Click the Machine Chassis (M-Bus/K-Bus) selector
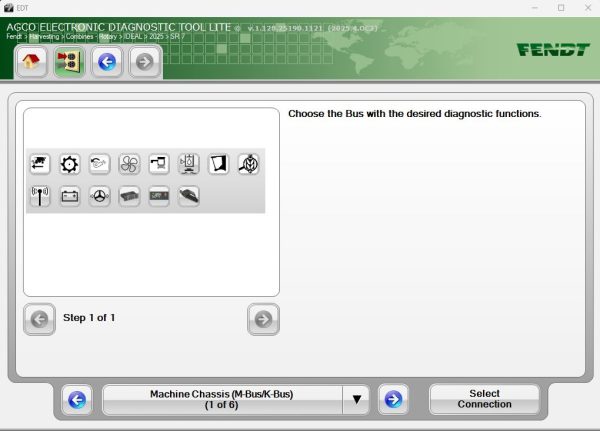Screen dimensions: 600x431 point(222,400)
